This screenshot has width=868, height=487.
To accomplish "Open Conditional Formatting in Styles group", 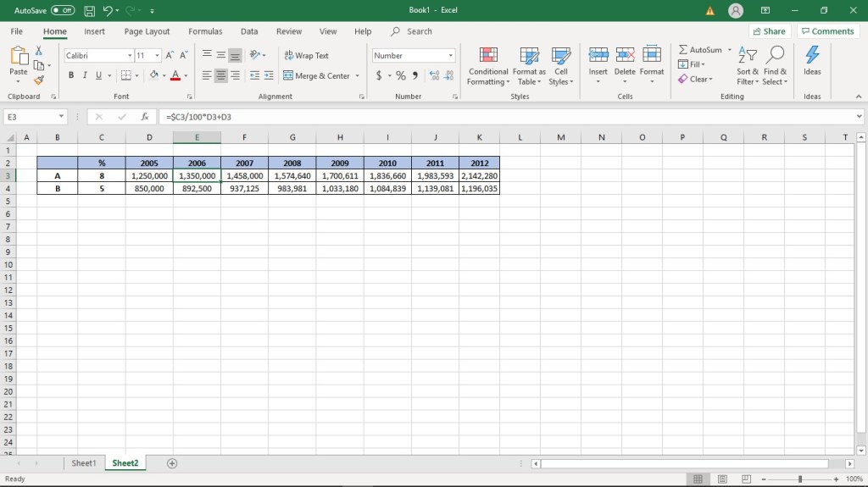I will [488, 65].
